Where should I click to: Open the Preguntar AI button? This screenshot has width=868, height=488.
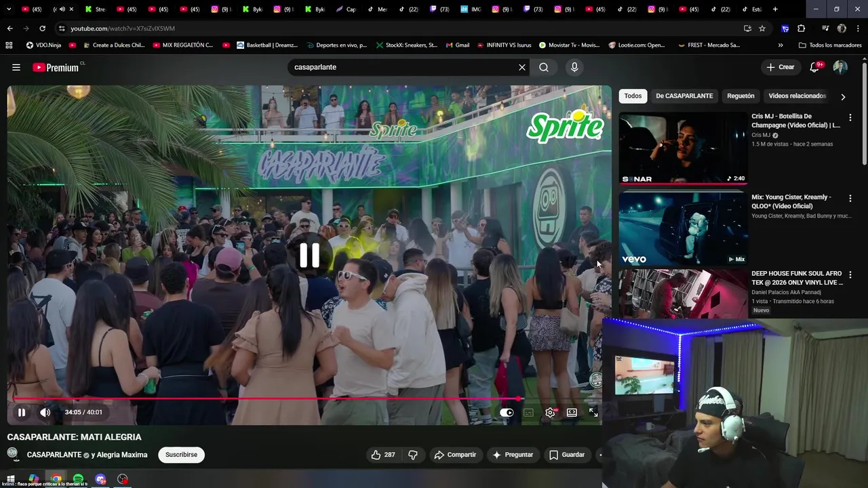tap(513, 455)
